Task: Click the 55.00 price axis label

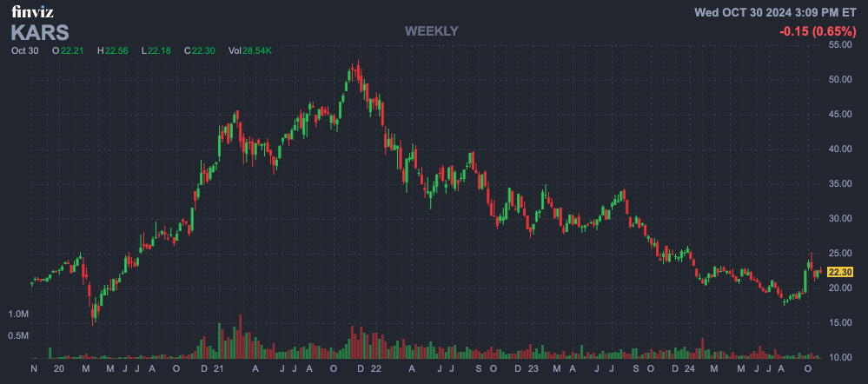Action: 841,44
